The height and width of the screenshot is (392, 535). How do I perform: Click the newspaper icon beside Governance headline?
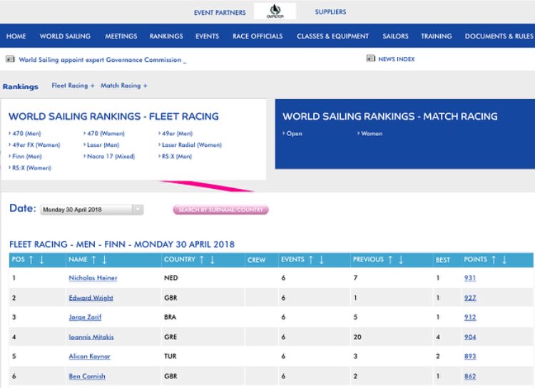pyautogui.click(x=10, y=59)
